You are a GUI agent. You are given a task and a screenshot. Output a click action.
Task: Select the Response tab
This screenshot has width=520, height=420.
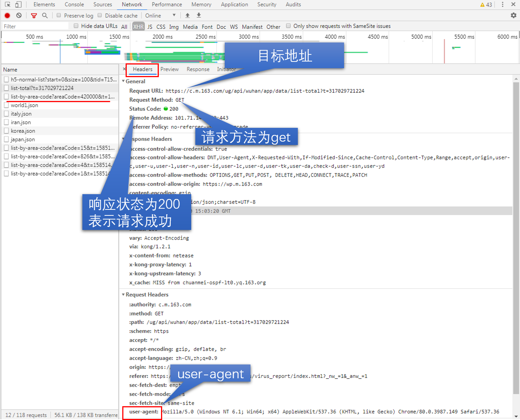[198, 69]
